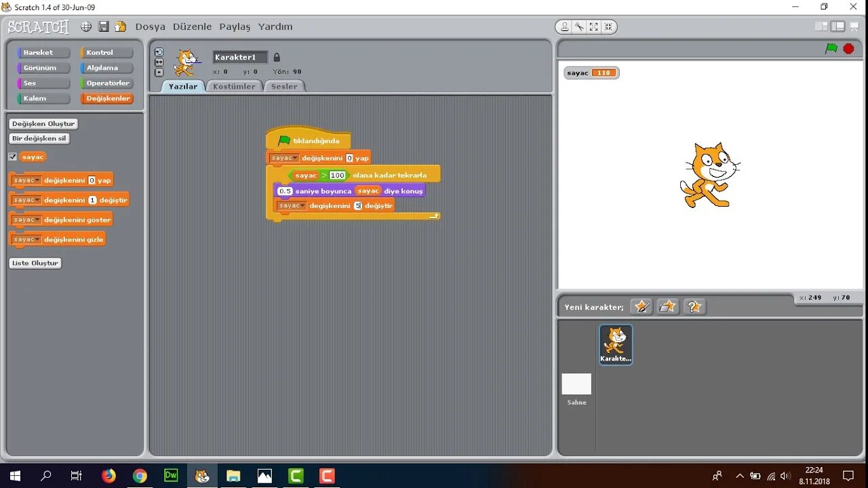Viewport: 868px width, 488px height.
Task: Select the Kontrol block category
Action: point(106,52)
